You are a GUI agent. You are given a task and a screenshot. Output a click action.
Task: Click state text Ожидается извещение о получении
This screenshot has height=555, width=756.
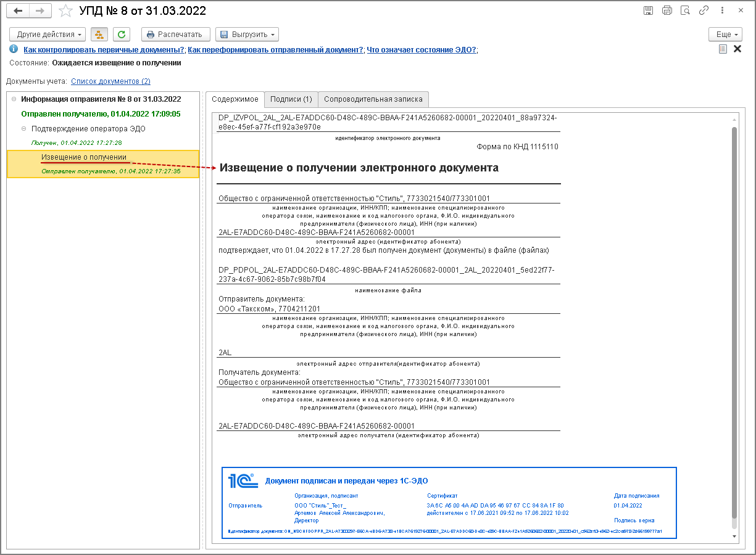(117, 63)
